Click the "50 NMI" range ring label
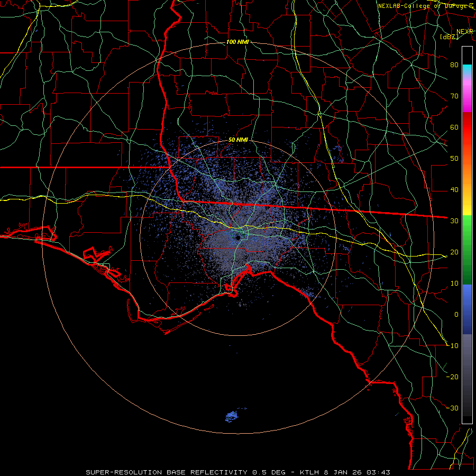476x476 pixels. click(x=238, y=140)
